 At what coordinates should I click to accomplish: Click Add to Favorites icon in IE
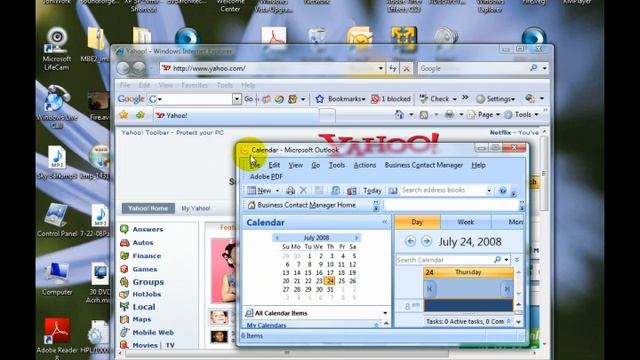[x=140, y=115]
